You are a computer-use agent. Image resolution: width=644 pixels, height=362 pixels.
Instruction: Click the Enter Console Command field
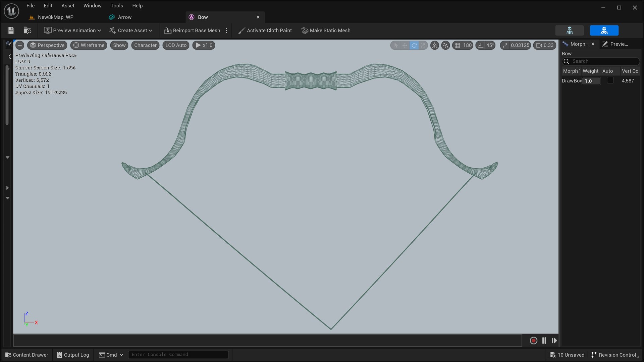[x=178, y=355]
